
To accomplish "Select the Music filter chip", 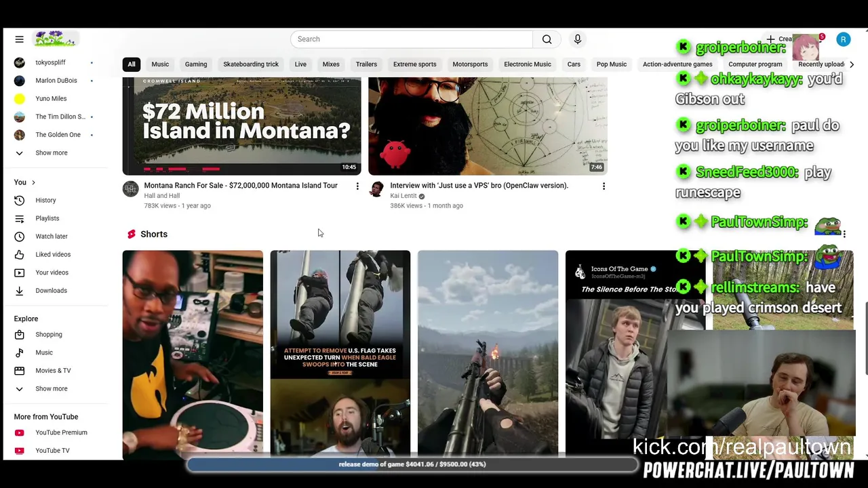I will pyautogui.click(x=160, y=64).
